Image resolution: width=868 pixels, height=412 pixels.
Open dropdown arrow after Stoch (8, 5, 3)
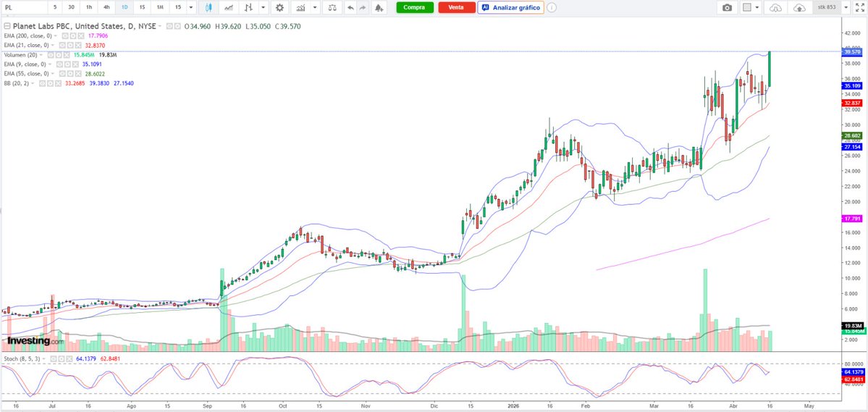(x=43, y=359)
